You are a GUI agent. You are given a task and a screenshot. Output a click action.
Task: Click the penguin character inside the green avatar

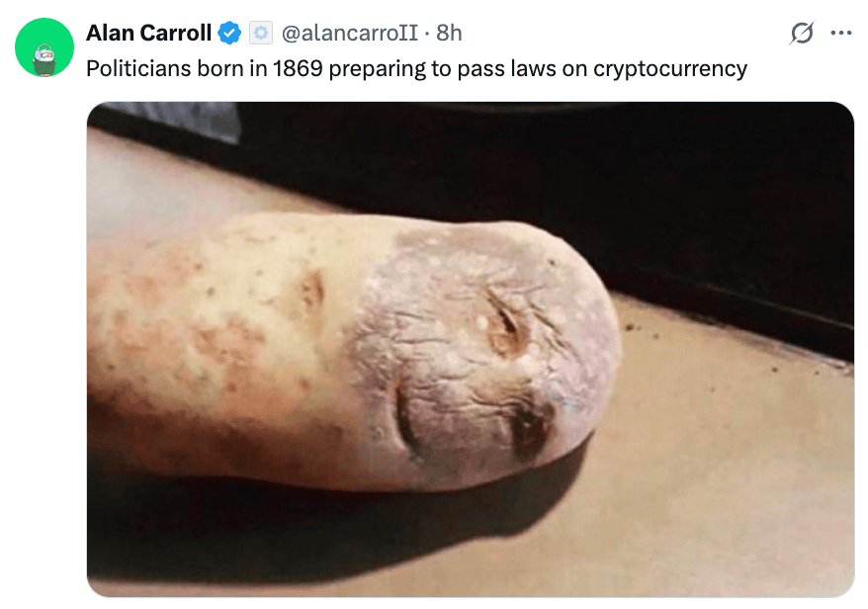44,59
